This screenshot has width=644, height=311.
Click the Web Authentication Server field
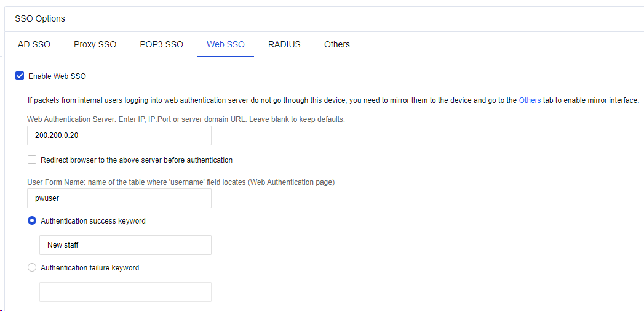[x=119, y=135]
